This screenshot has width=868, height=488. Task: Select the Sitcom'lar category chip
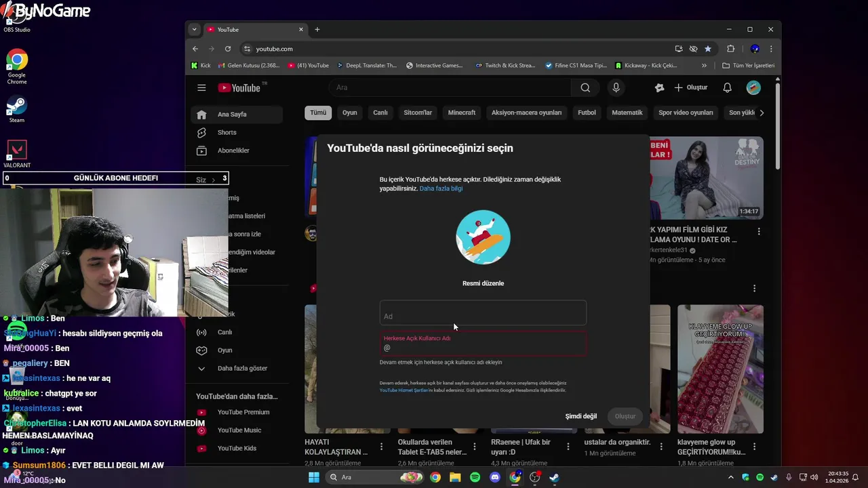418,113
